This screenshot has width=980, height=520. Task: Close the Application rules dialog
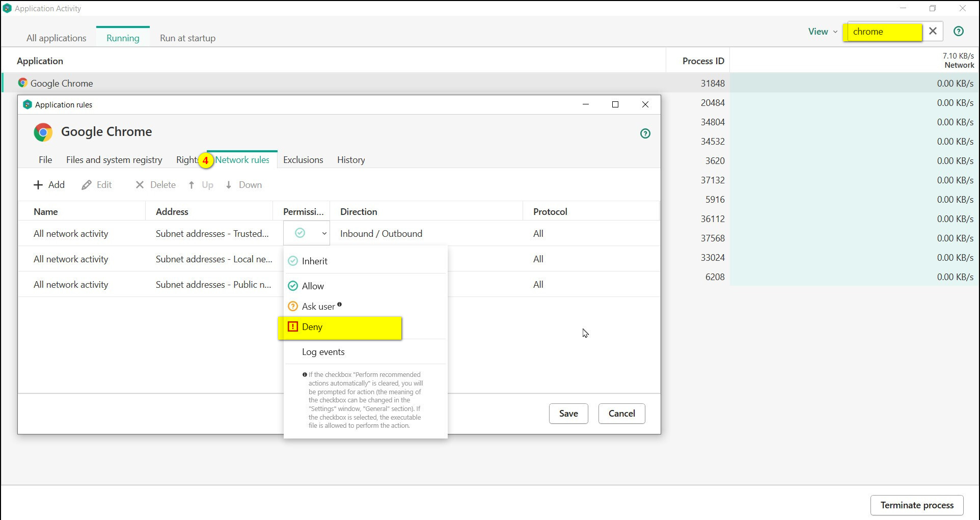tap(645, 104)
